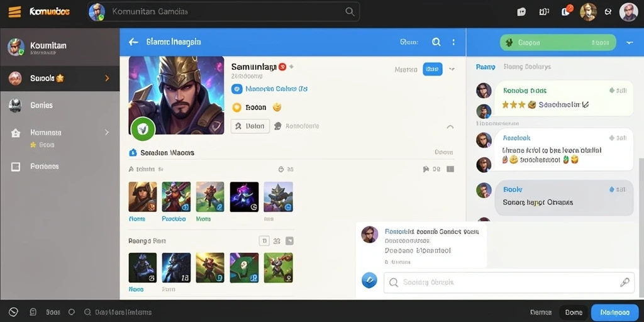Open the account avatar at far top right
This screenshot has height=322, width=644.
pyautogui.click(x=628, y=12)
